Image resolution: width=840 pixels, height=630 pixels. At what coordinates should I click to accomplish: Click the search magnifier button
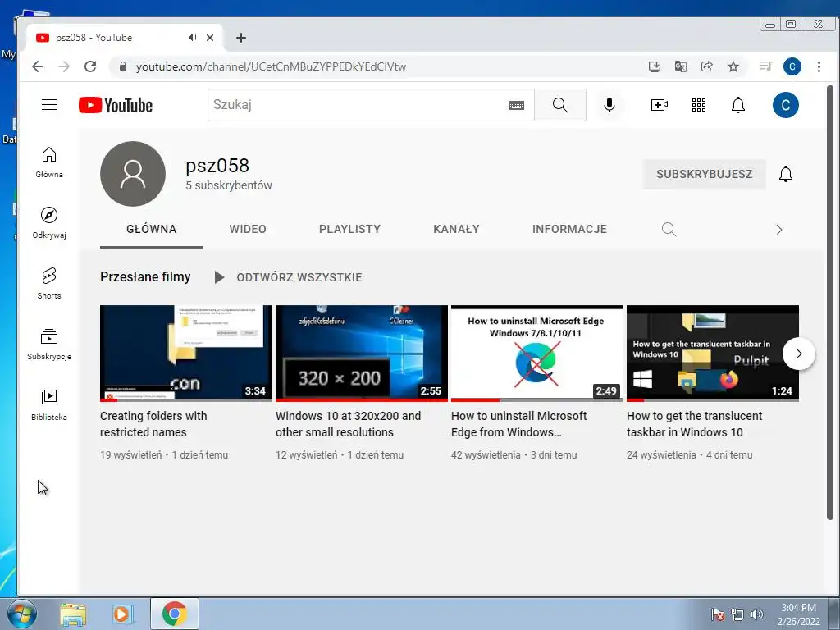pyautogui.click(x=559, y=105)
